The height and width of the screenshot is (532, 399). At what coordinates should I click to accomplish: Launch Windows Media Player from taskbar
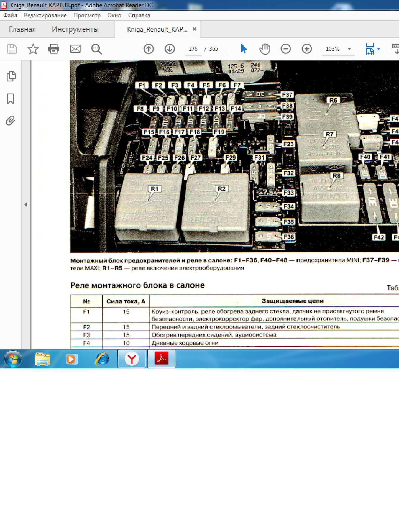click(x=71, y=359)
